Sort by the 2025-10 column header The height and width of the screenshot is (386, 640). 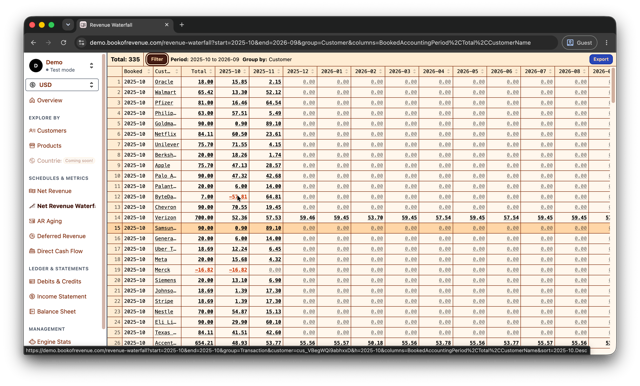(232, 71)
